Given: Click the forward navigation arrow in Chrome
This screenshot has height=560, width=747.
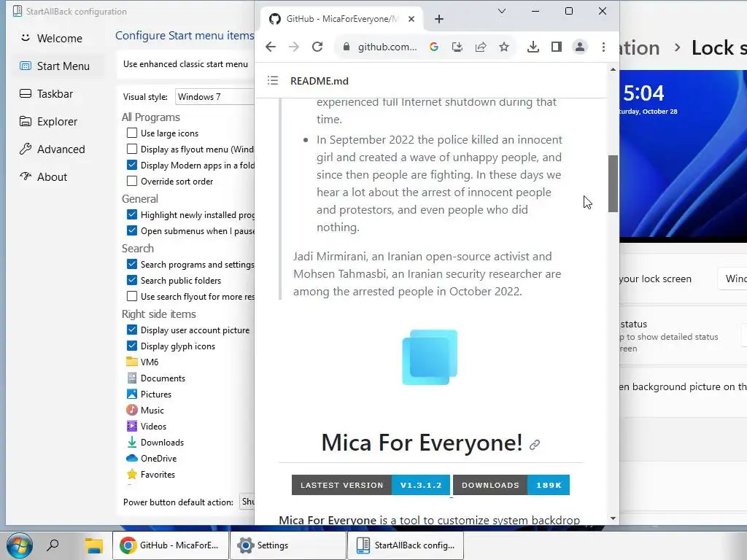Looking at the screenshot, I should click(294, 47).
